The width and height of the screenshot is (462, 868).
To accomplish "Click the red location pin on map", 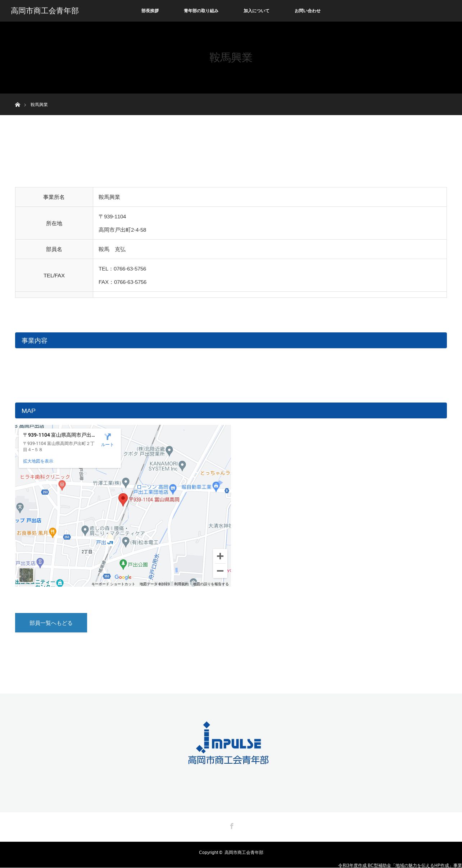I will tap(123, 499).
